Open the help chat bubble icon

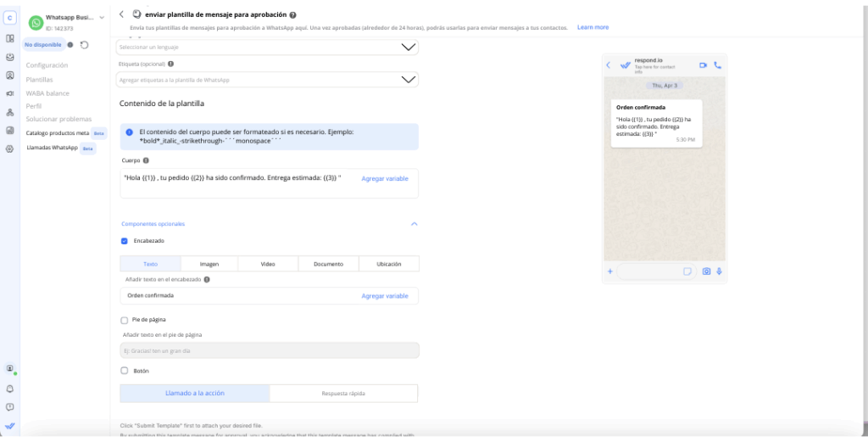tap(9, 407)
